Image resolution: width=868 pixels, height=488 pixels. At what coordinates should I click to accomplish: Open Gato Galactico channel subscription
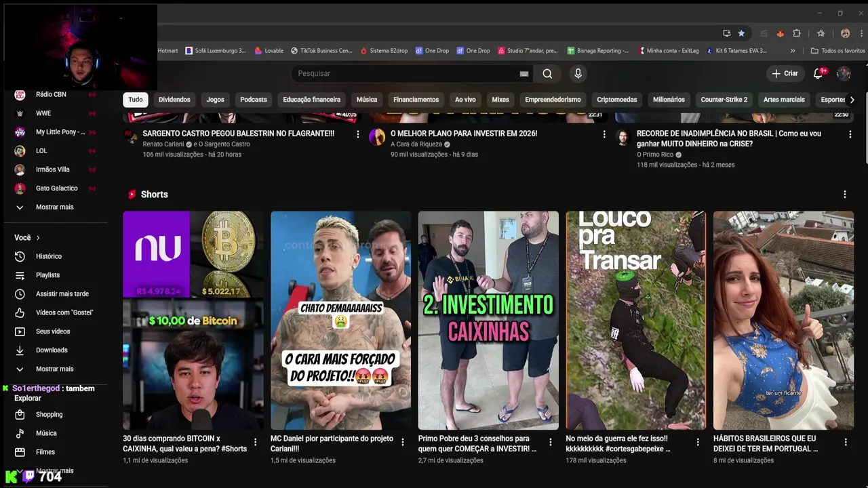(56, 188)
